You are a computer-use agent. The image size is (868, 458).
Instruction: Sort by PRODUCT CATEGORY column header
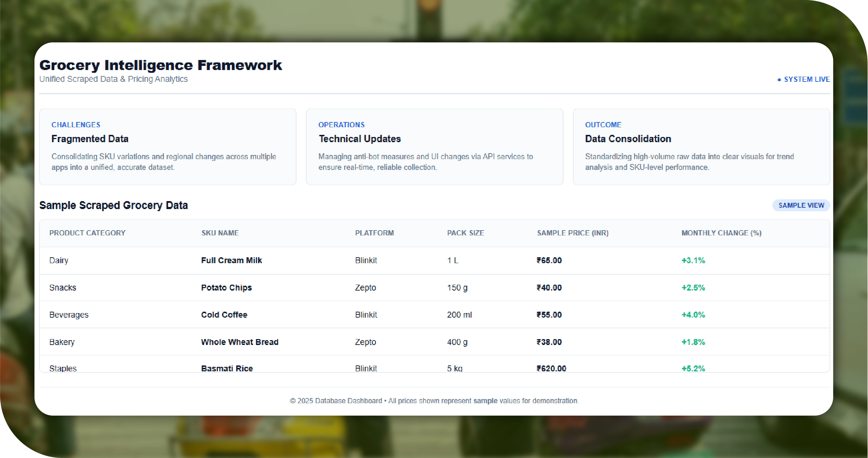pyautogui.click(x=87, y=233)
